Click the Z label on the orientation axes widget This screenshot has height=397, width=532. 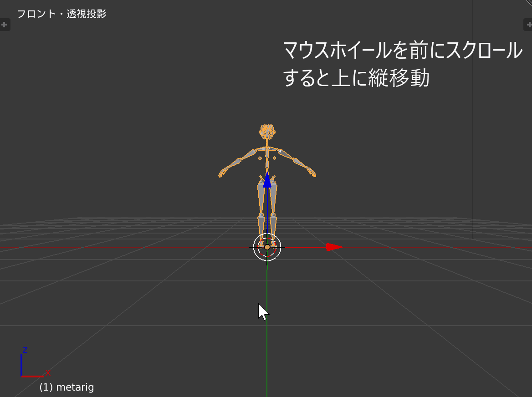tap(25, 351)
